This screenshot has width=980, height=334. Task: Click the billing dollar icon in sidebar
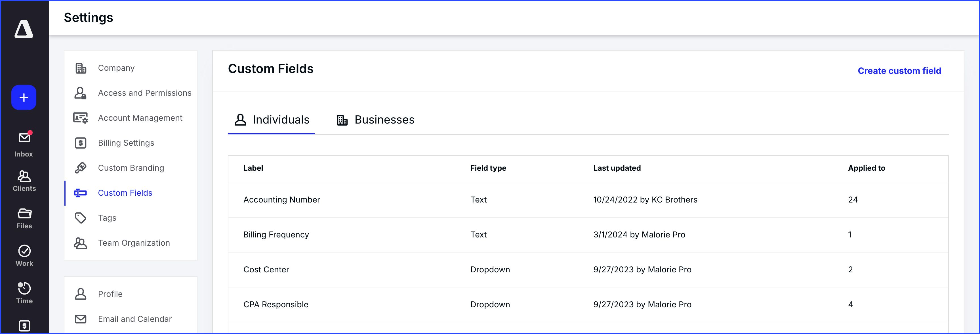[24, 325]
